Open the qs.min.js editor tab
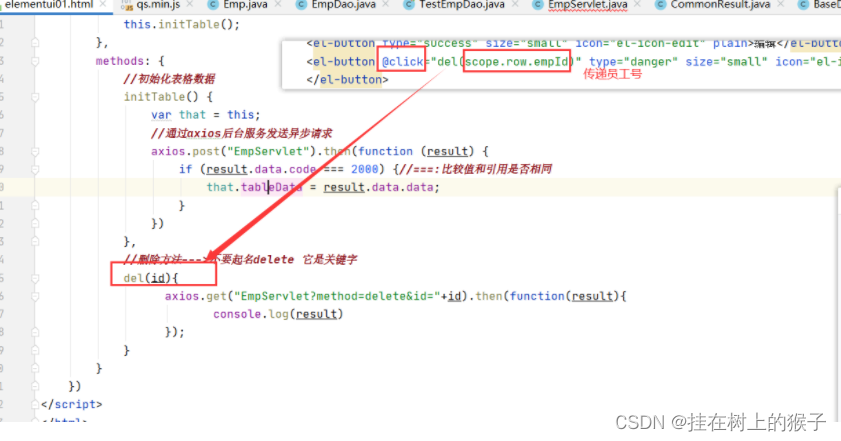Image resolution: width=841 pixels, height=441 pixels. click(x=158, y=5)
